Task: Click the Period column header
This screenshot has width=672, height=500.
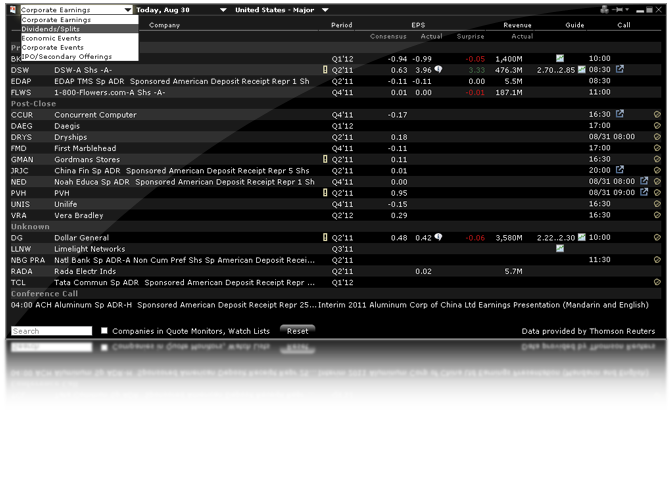Action: click(x=342, y=25)
